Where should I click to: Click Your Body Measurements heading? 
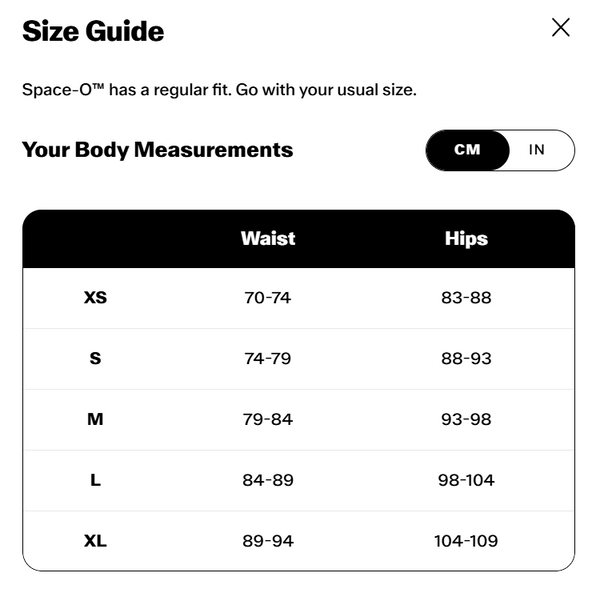[x=157, y=150]
